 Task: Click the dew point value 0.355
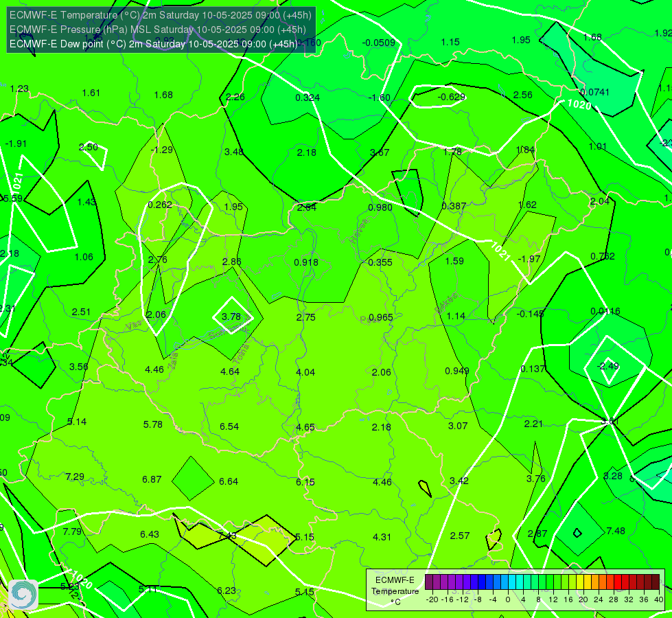[380, 262]
